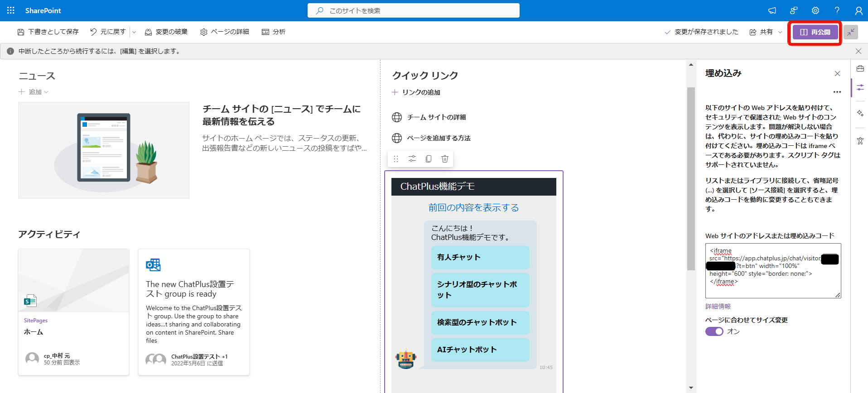
Task: Discard changes (変更の破棄)
Action: (166, 32)
